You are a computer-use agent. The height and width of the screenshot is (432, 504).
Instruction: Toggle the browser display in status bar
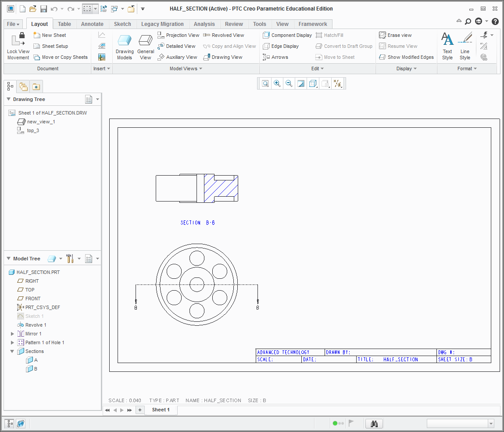point(21,423)
